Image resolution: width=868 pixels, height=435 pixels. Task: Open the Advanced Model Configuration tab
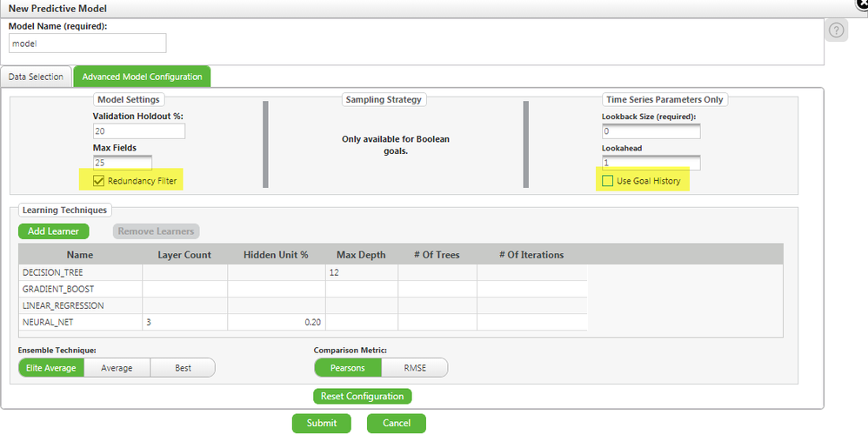[142, 77]
